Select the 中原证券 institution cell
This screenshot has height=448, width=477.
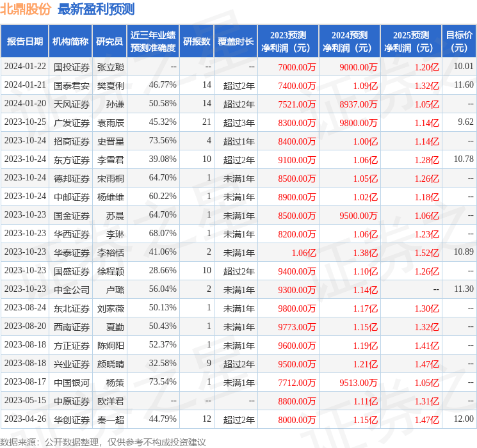(72, 401)
